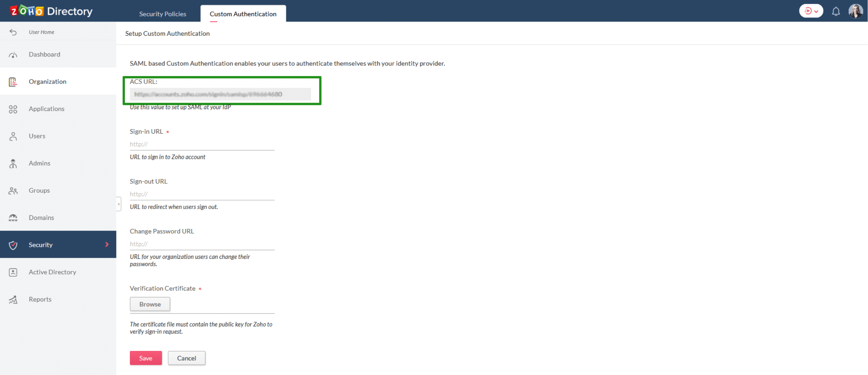Select the Custom Authentication tab
Viewport: 868px width, 375px height.
(243, 14)
